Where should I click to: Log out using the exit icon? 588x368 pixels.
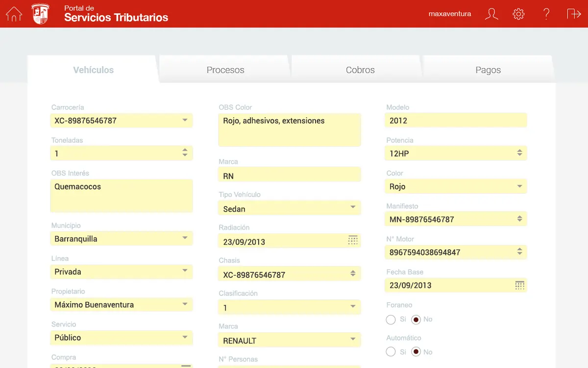tap(574, 14)
